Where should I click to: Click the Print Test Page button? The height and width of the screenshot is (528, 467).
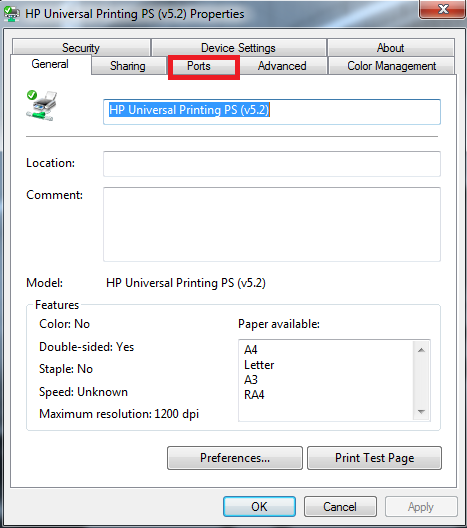(x=374, y=458)
